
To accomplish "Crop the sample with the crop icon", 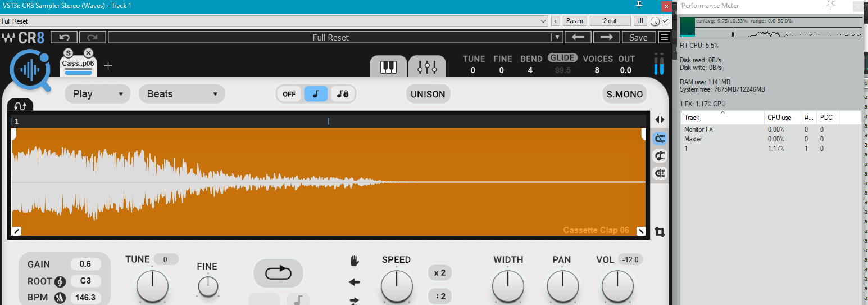I will click(x=660, y=231).
